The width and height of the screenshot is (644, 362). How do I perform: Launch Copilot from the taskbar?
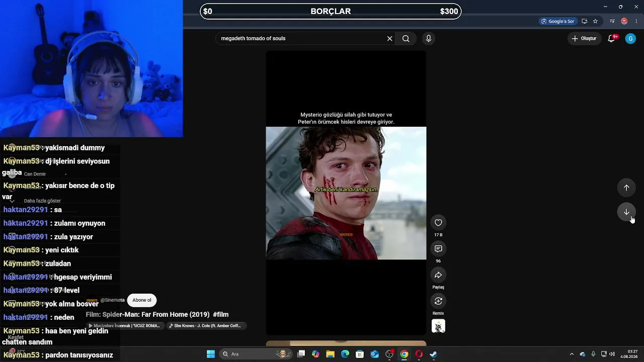point(315,354)
